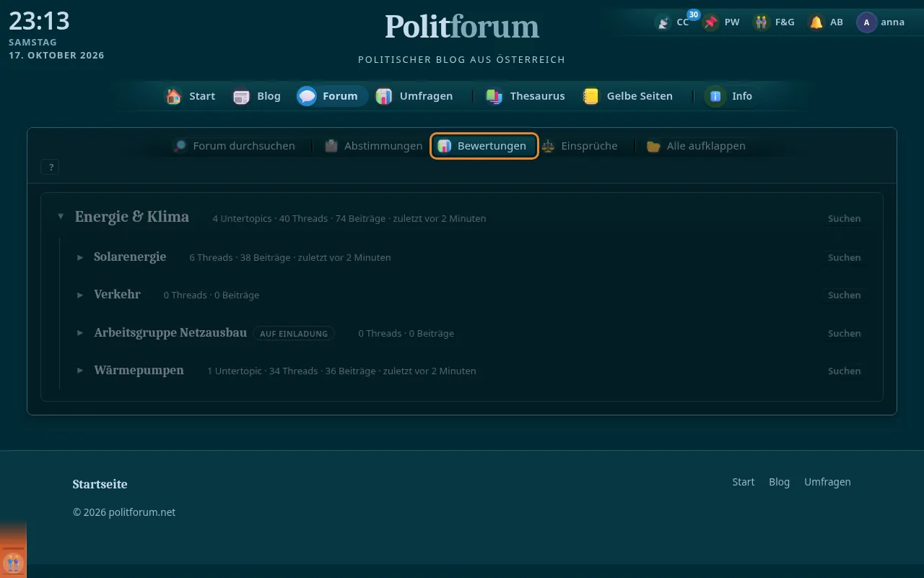
Task: Expand the Wärmepumpen subtopic
Action: (80, 371)
